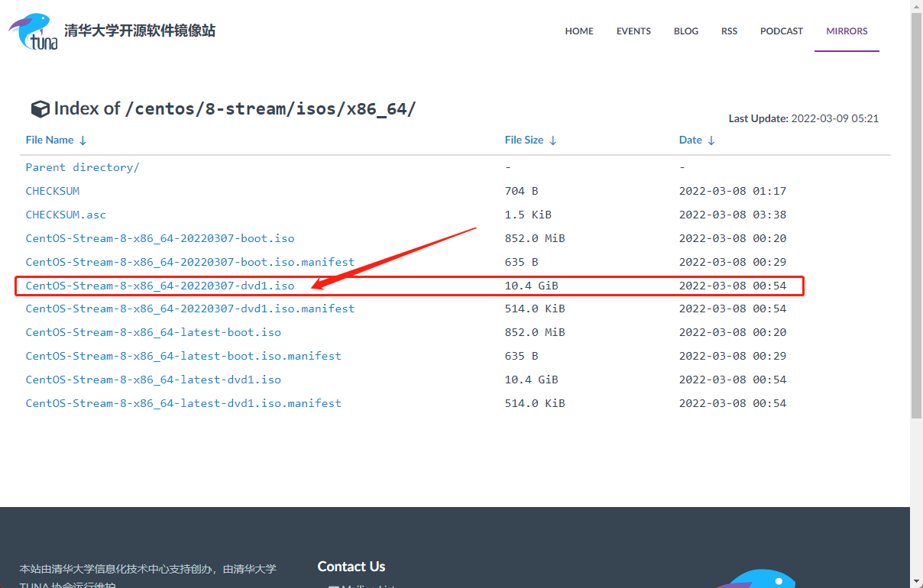Select the MIRRORS nav tab

847,31
